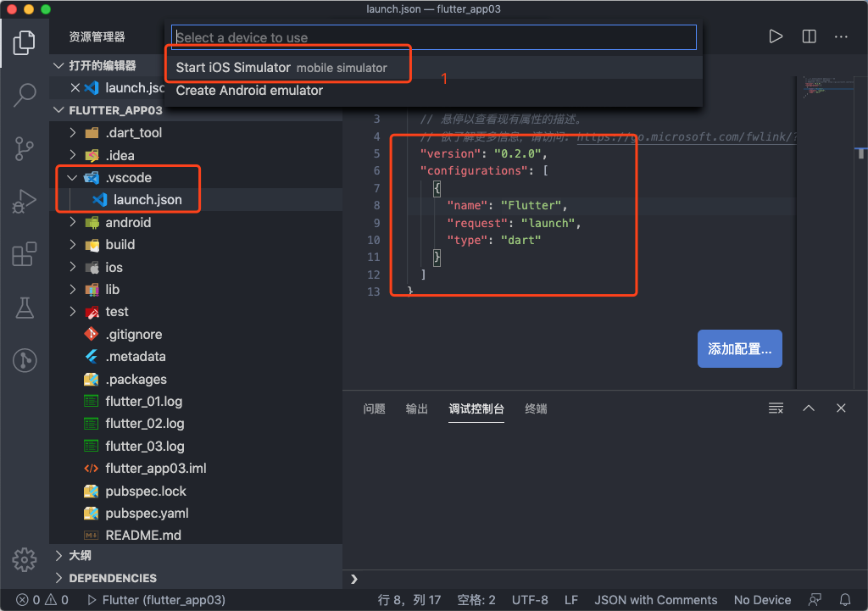Collapse the .vscode folder
This screenshot has width=868, height=611.
pos(72,178)
